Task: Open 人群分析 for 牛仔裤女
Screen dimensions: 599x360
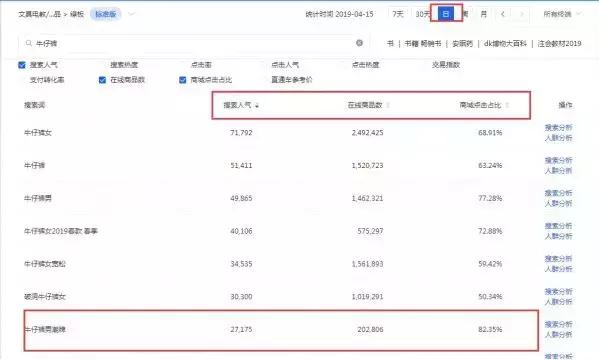Action: click(558, 138)
